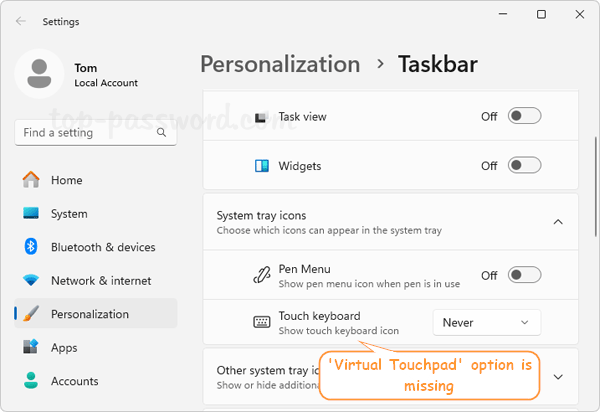The width and height of the screenshot is (600, 412).
Task: Expand the Other system tray icons section
Action: 558,377
